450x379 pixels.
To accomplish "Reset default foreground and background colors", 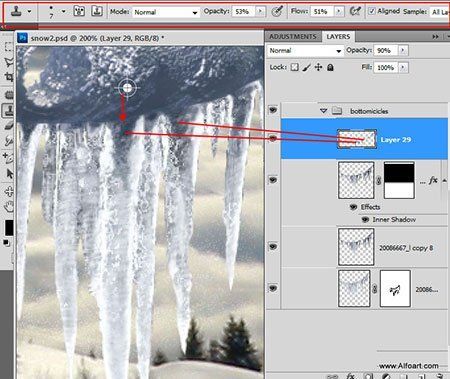I will tap(6, 243).
